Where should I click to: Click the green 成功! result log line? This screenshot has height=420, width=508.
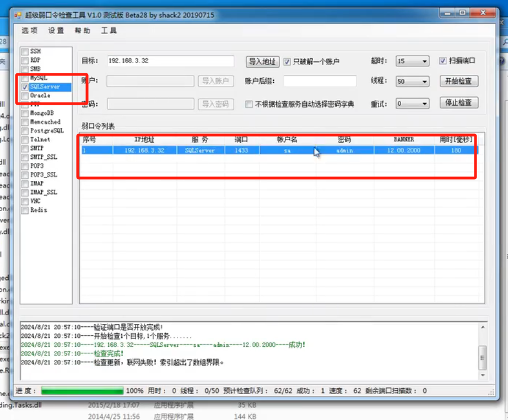163,345
